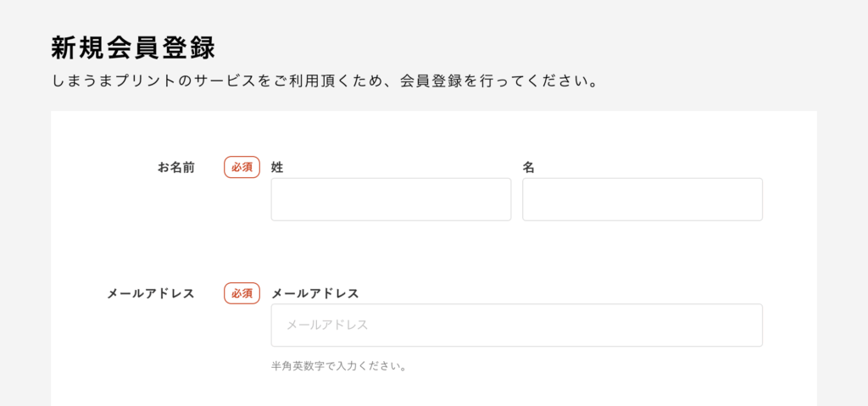Click the 名 first name input field
Image resolution: width=868 pixels, height=406 pixels.
click(642, 199)
